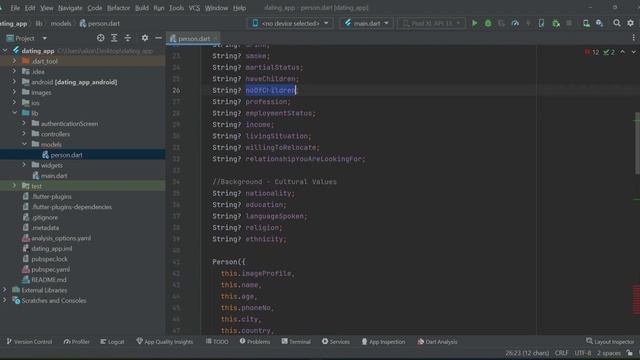
Task: Hide the Project panel with minus icon
Action: click(158, 38)
